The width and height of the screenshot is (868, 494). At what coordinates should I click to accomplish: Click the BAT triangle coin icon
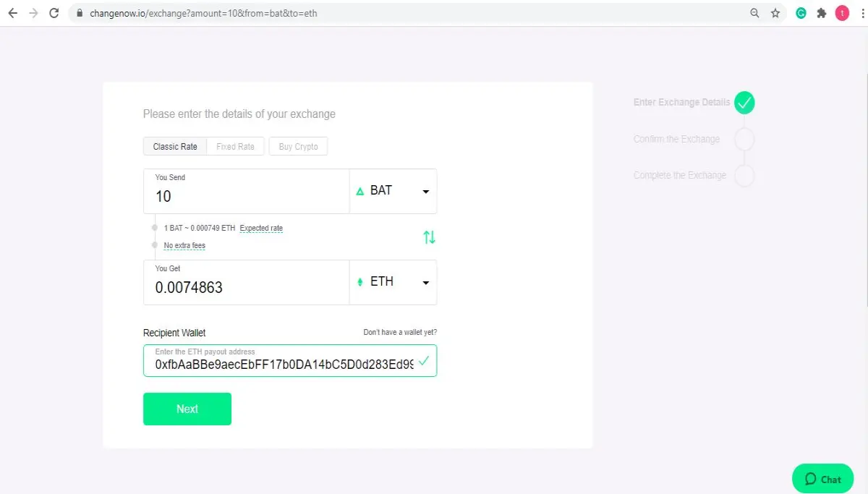coord(360,192)
